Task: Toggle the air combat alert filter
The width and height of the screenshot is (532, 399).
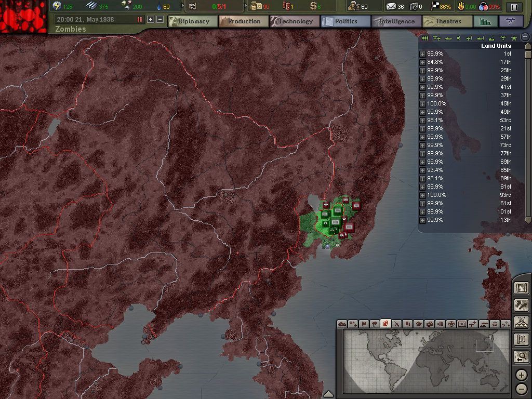Action: pos(469,38)
